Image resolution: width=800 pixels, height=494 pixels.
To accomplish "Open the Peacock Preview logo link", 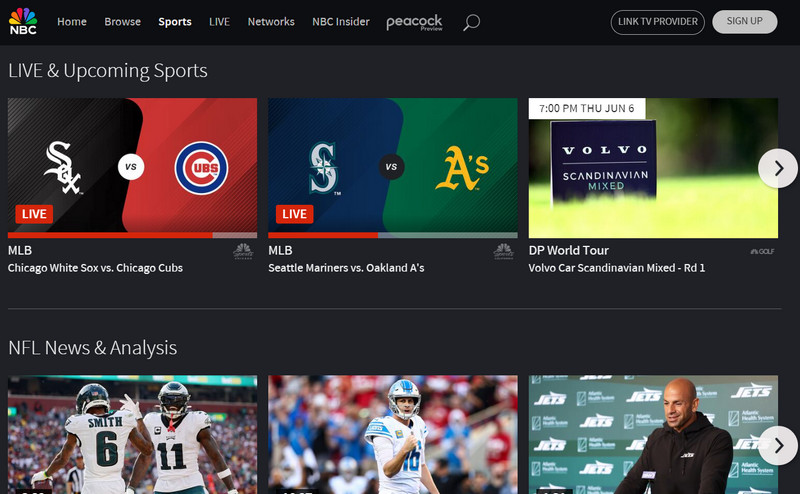I will tap(414, 22).
